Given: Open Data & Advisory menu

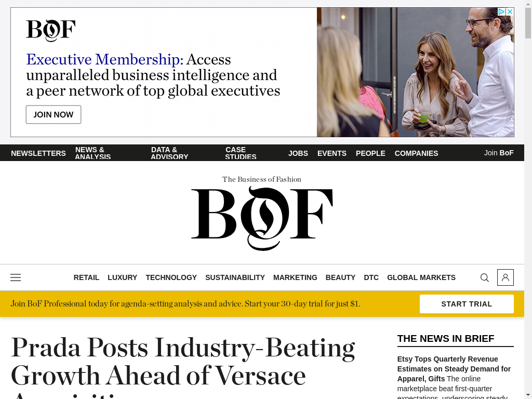Looking at the screenshot, I should pos(169,153).
